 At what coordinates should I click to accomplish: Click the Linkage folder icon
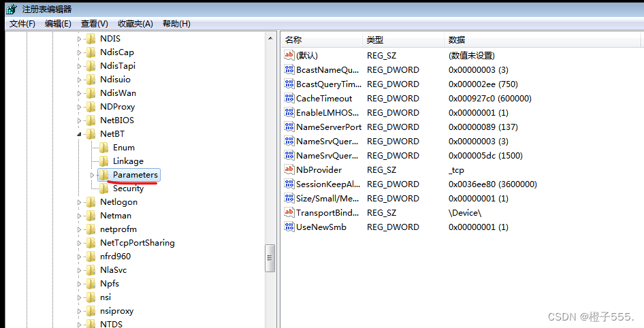pyautogui.click(x=104, y=161)
